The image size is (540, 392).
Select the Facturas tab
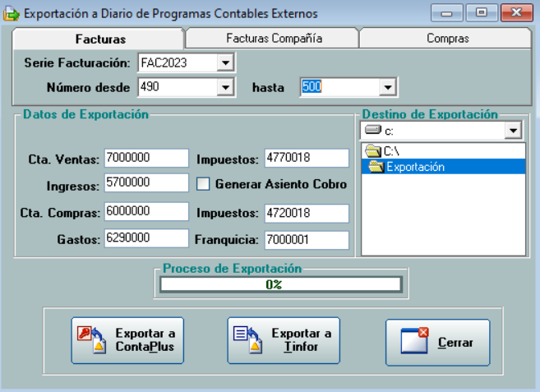99,39
